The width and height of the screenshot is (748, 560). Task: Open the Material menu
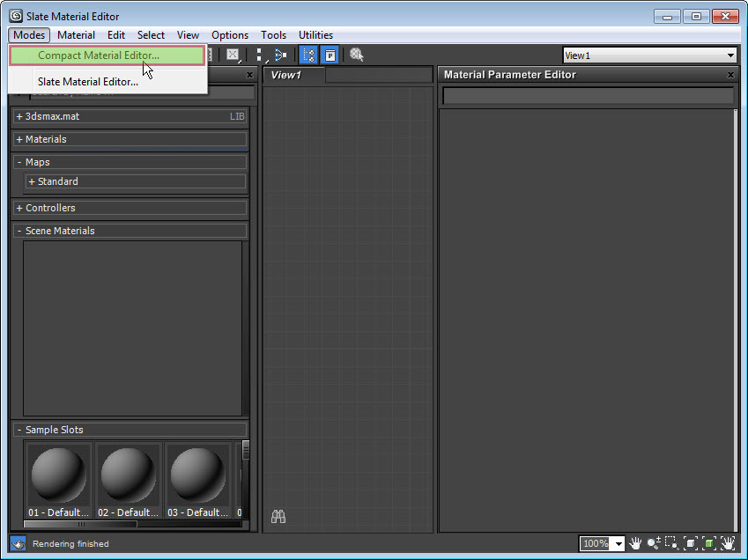pos(76,35)
